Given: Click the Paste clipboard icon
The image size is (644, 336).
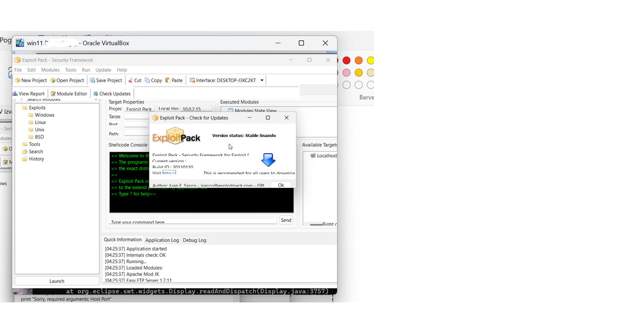Looking at the screenshot, I should pos(168,81).
